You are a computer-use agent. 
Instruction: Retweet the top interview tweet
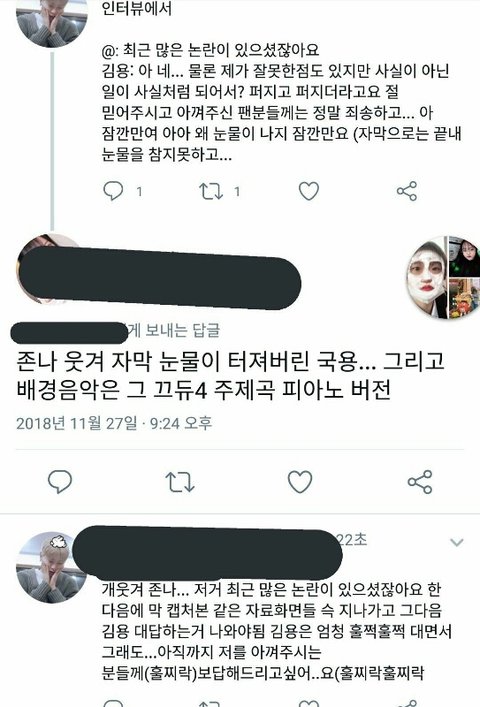click(211, 191)
